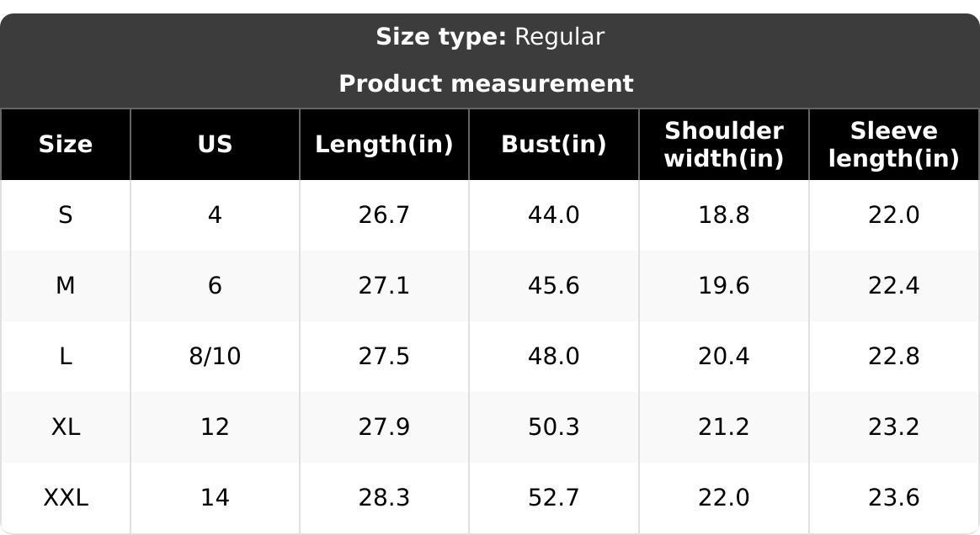Screen dimensions: 980x535
Task: Click the Sleeve length(in) column header
Action: [893, 145]
